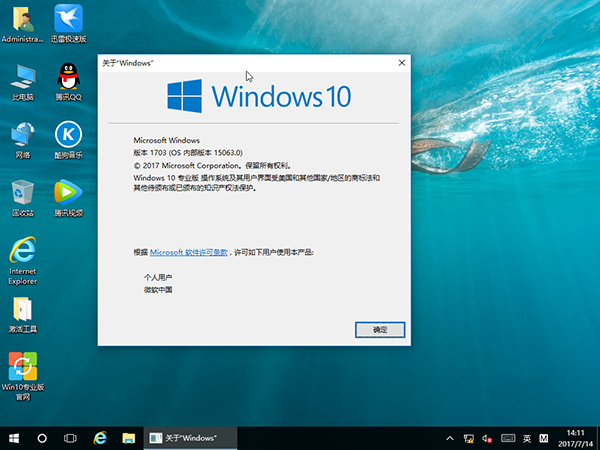The width and height of the screenshot is (600, 450).
Task: Open the Windows Start menu
Action: pos(14,438)
